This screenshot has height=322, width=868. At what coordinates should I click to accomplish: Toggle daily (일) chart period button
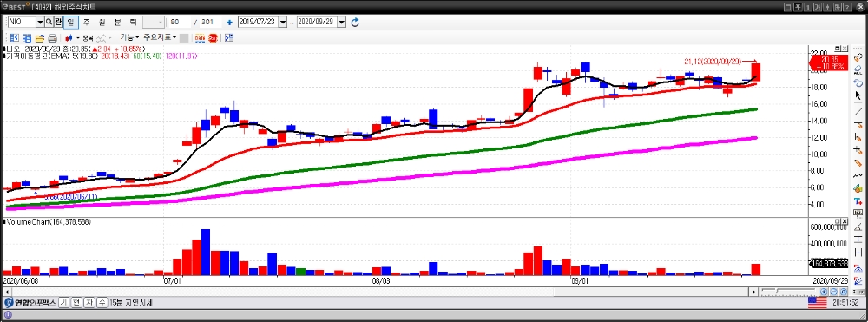click(71, 22)
